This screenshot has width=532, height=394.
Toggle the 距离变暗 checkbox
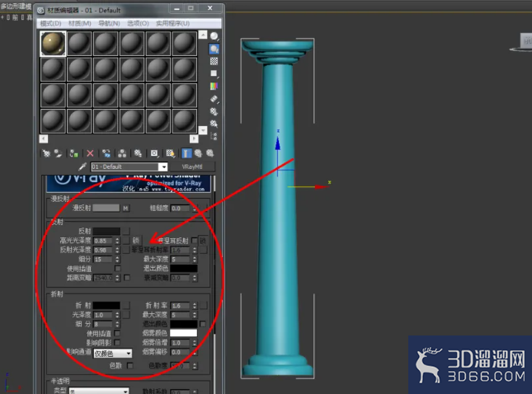point(127,278)
